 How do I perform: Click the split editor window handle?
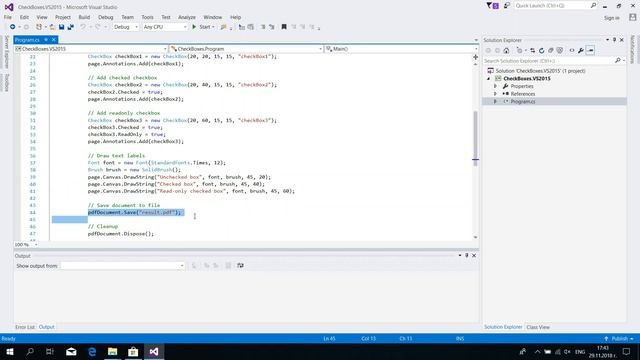tap(476, 57)
